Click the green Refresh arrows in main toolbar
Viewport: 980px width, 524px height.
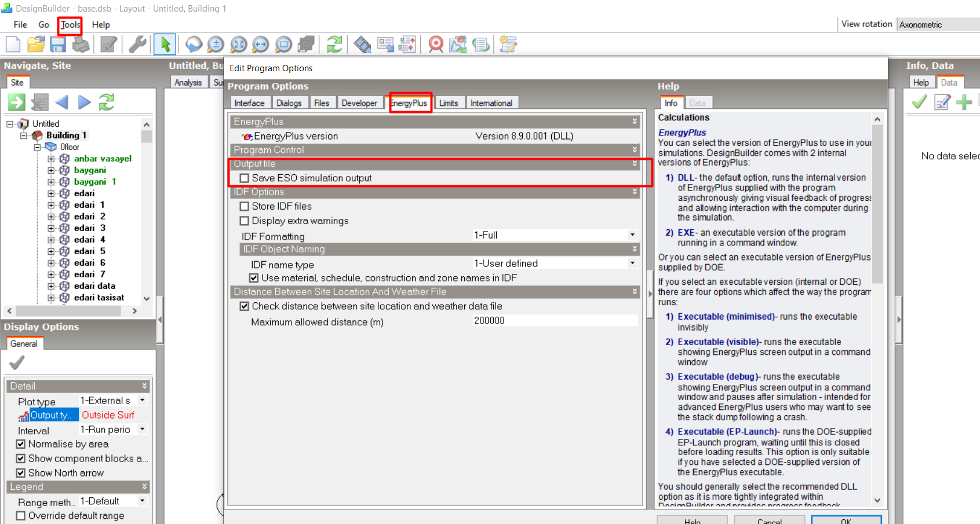click(334, 45)
